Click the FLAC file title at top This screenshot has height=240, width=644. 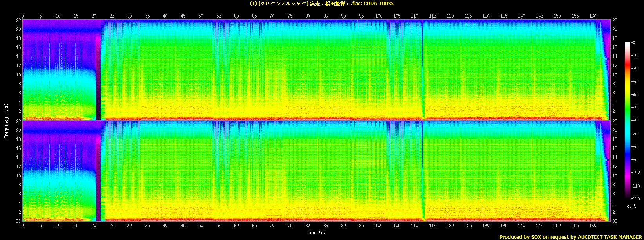tap(322, 4)
